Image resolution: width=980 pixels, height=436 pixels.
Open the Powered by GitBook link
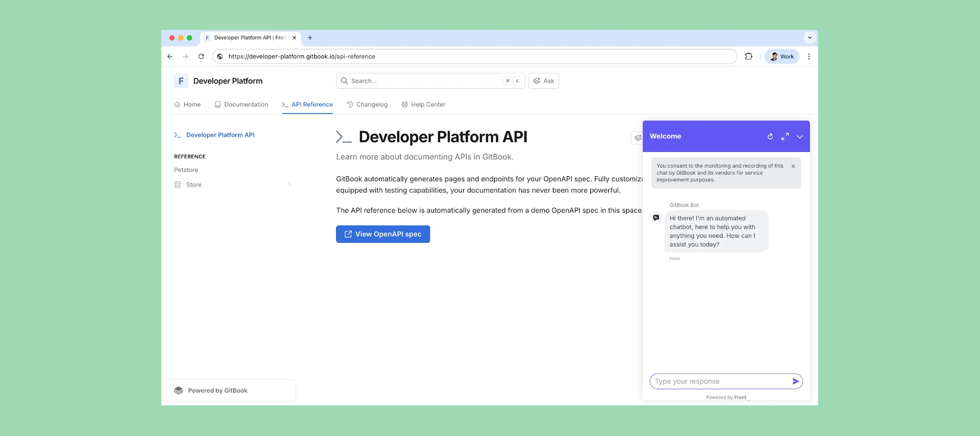(x=231, y=390)
